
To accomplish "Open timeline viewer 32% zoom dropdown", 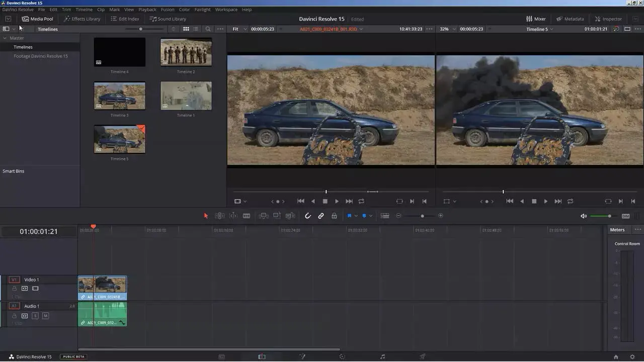I will pyautogui.click(x=448, y=29).
